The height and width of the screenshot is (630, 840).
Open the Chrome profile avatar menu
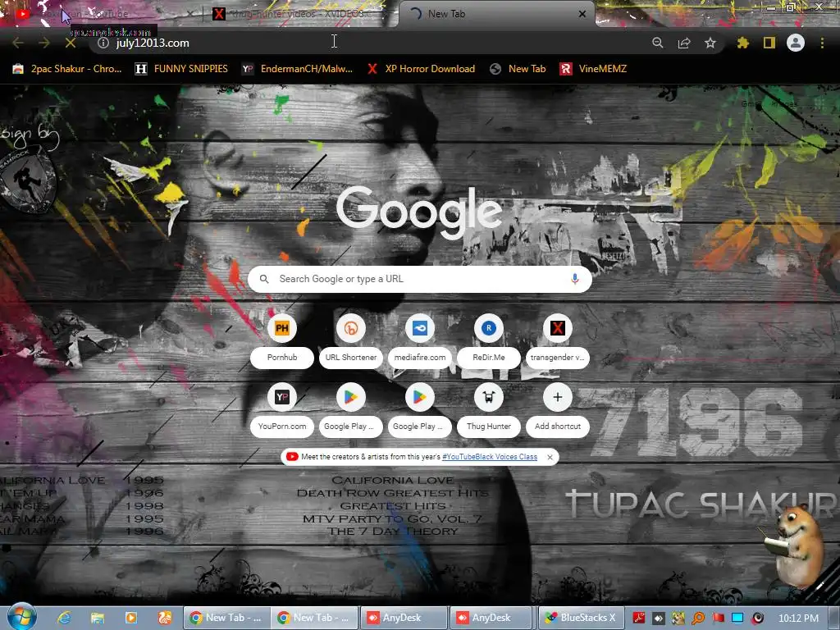[x=796, y=43]
